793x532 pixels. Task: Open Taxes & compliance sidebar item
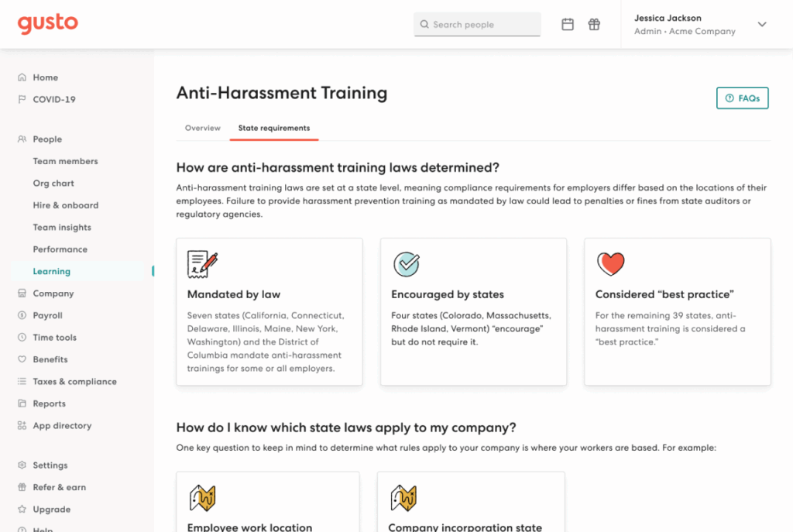point(75,381)
